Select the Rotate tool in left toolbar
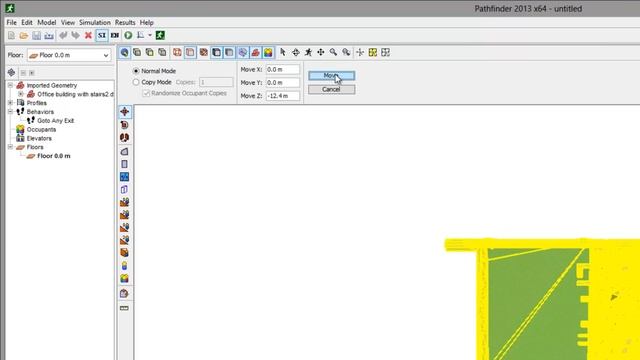The image size is (640, 360). click(124, 125)
